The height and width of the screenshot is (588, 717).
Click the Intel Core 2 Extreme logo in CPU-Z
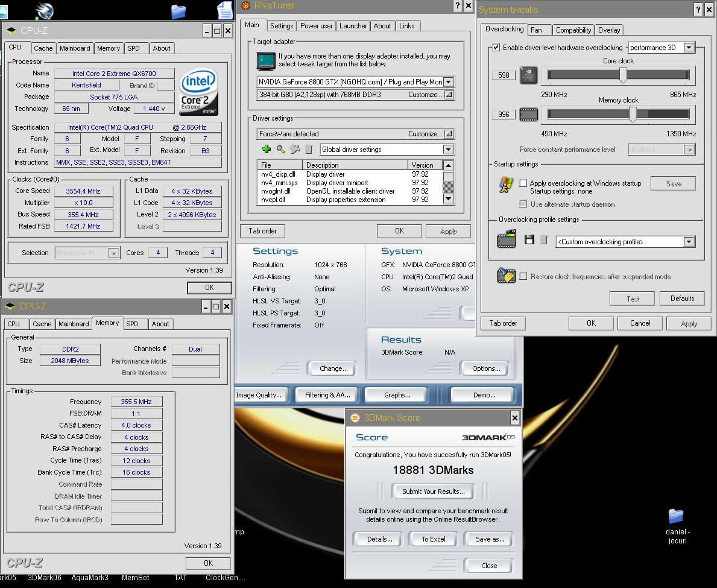[x=199, y=92]
